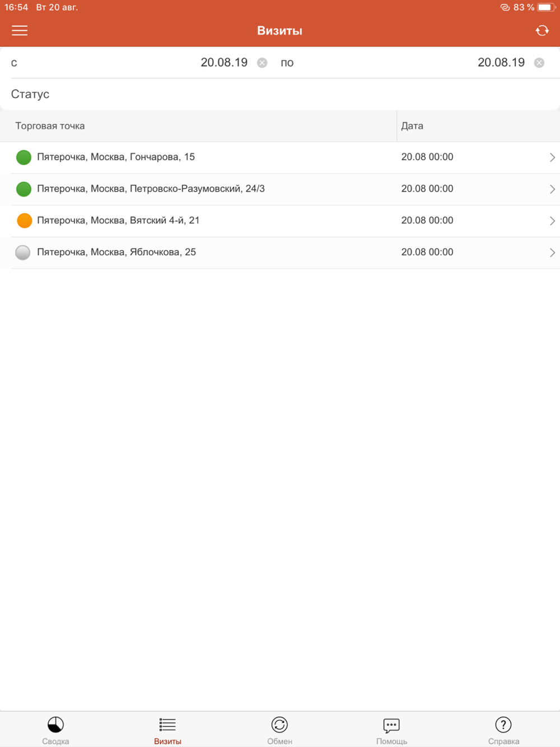Select date 20.08 00:00 in Вятский row
This screenshot has height=747, width=560.
pos(427,220)
